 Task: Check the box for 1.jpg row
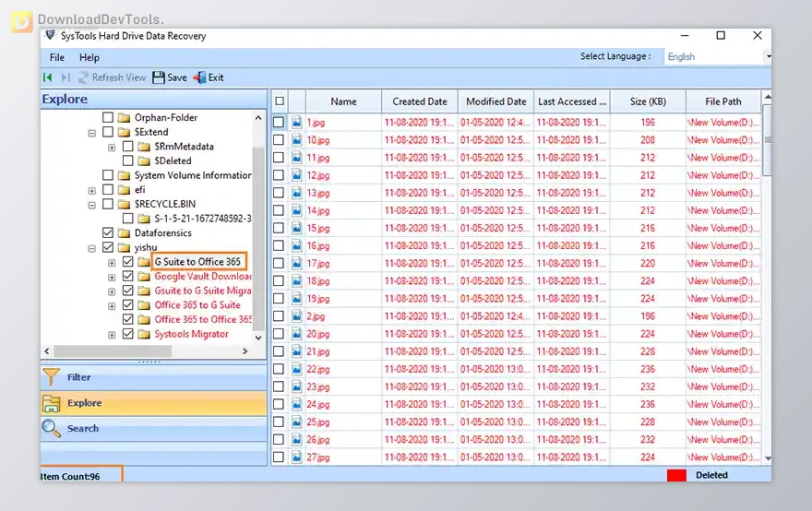pos(279,122)
